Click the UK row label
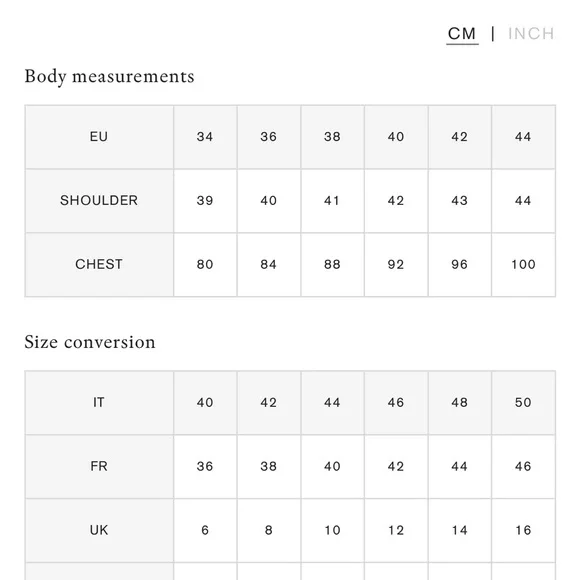580x580 pixels. pyautogui.click(x=99, y=530)
